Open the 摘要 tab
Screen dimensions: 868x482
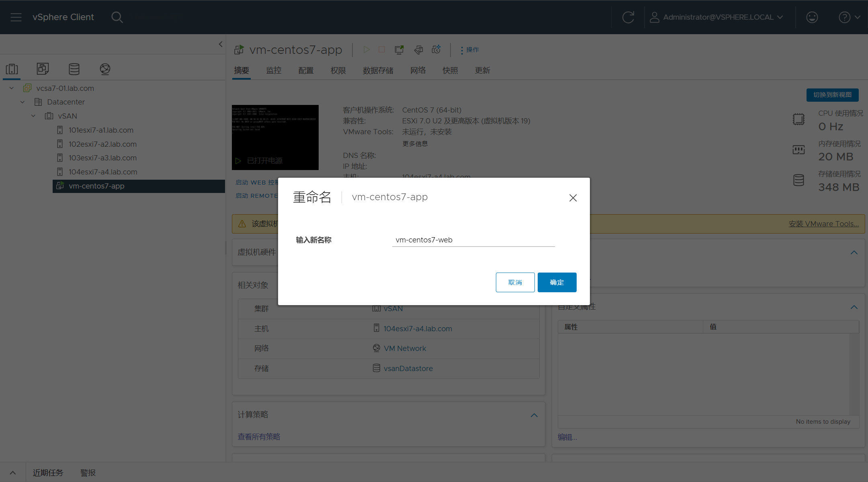coord(242,71)
